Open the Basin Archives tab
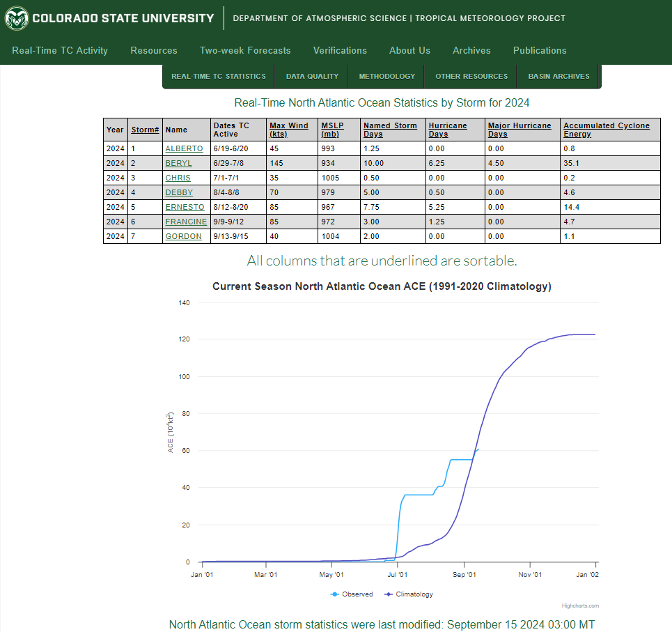672x632 pixels. 559,77
